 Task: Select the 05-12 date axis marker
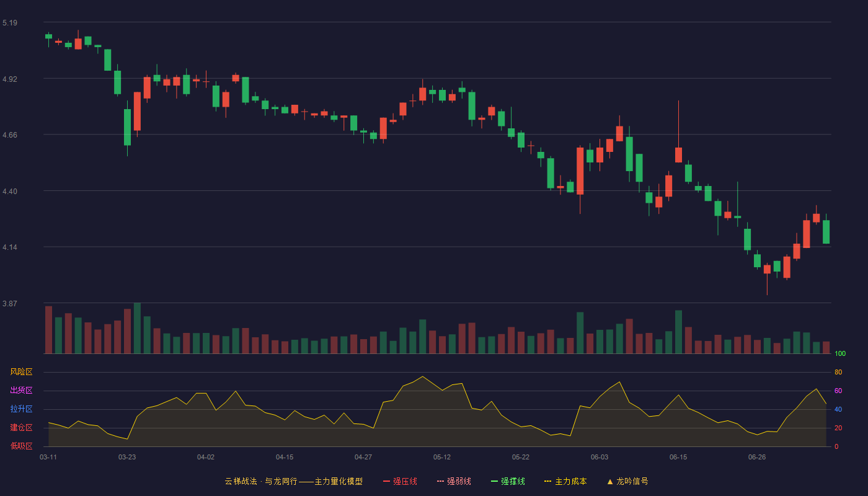point(442,457)
